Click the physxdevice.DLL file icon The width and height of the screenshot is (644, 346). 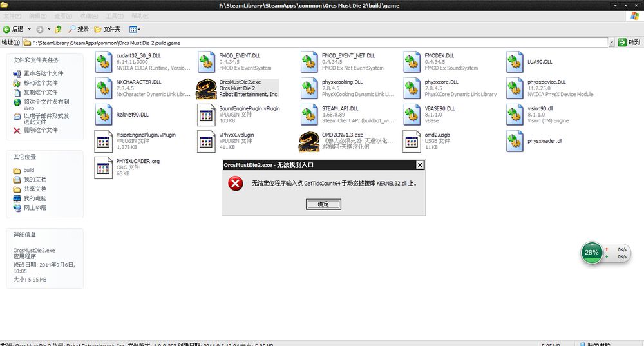click(515, 88)
